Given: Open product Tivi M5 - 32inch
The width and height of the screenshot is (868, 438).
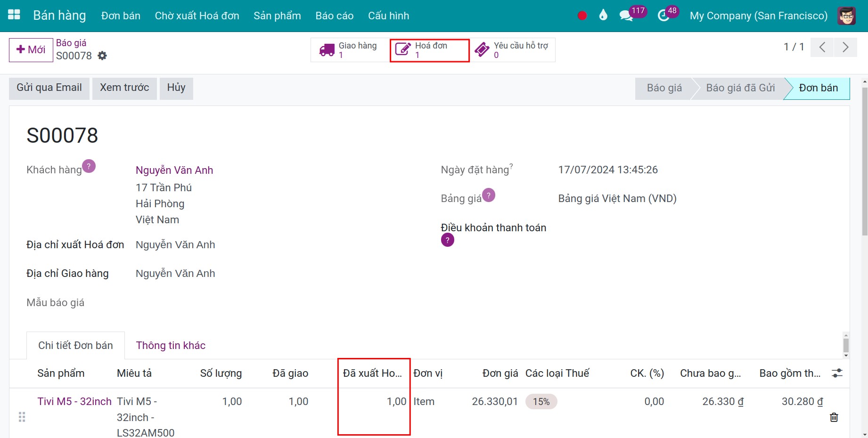Looking at the screenshot, I should [74, 402].
